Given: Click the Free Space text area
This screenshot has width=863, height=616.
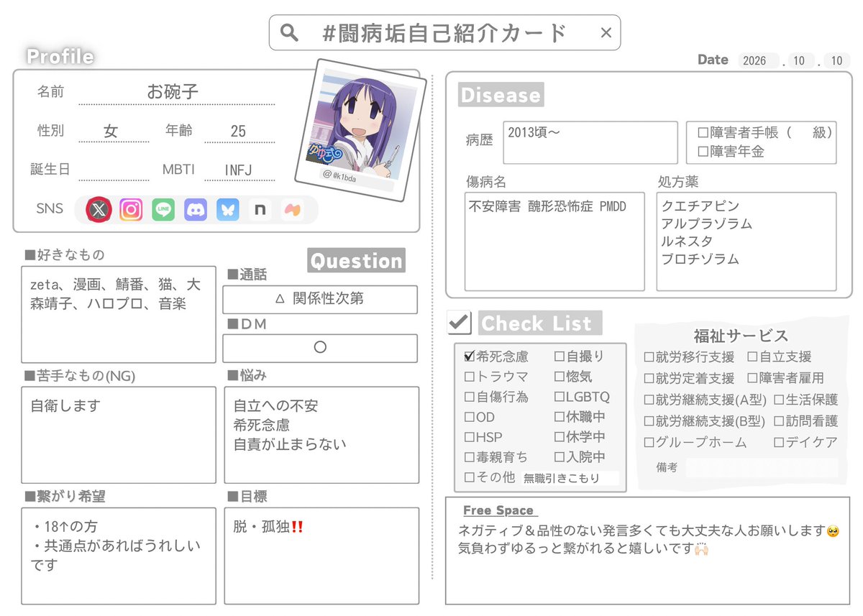Looking at the screenshot, I should click(647, 551).
